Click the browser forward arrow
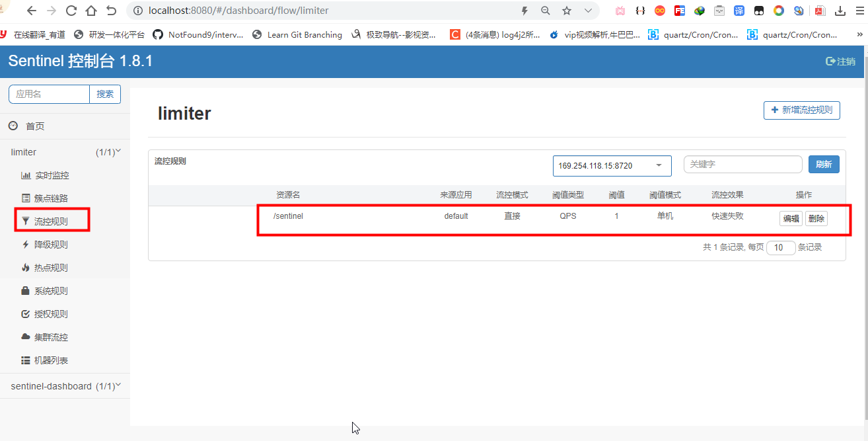Screen dimensions: 868x441 tap(52, 11)
